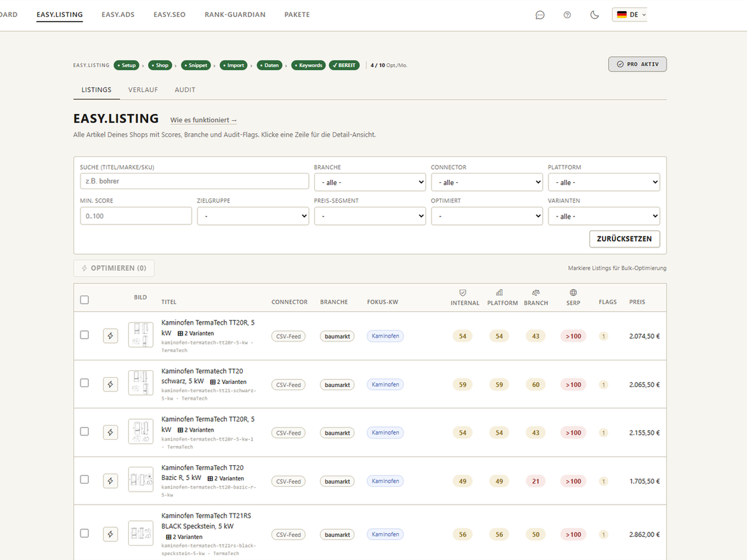Open EASY.ADS in top navigation
The width and height of the screenshot is (747, 560).
click(118, 14)
